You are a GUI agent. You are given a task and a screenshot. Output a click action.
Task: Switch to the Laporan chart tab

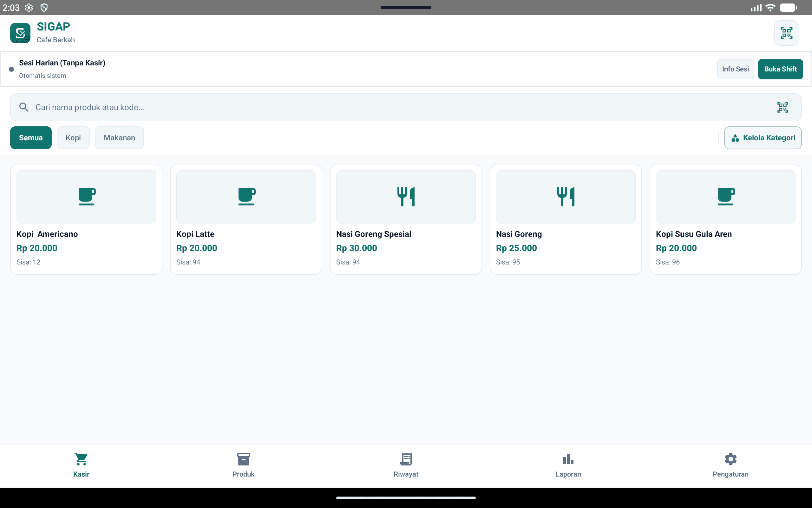click(x=568, y=465)
